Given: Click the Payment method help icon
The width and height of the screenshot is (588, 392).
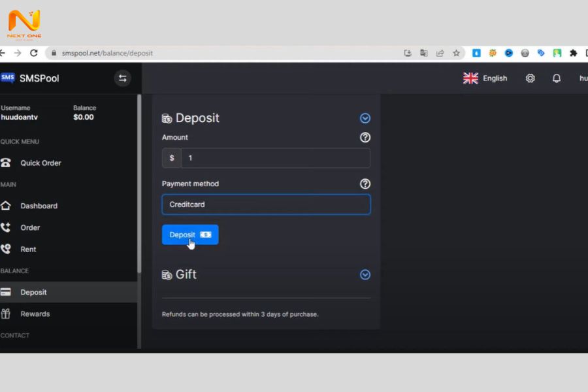Looking at the screenshot, I should pyautogui.click(x=365, y=184).
